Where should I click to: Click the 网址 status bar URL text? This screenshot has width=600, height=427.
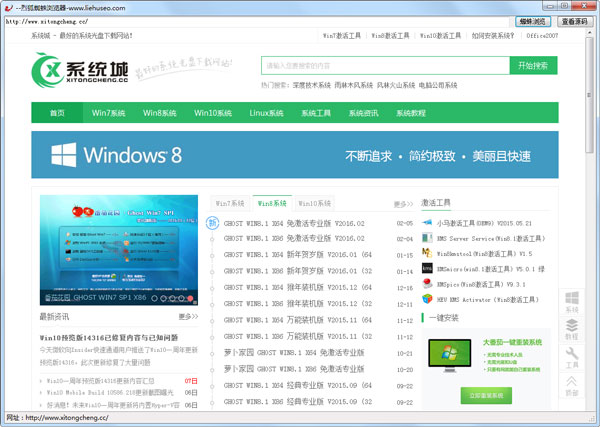(x=57, y=418)
